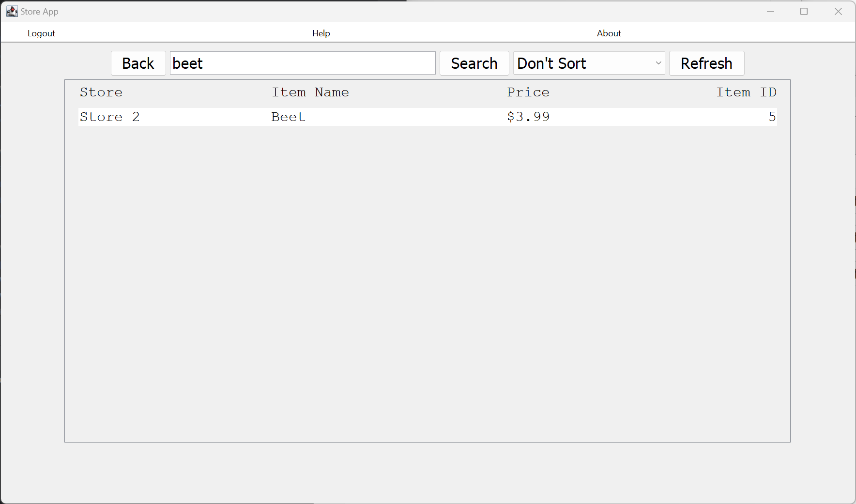Open the Help menu

(x=321, y=33)
